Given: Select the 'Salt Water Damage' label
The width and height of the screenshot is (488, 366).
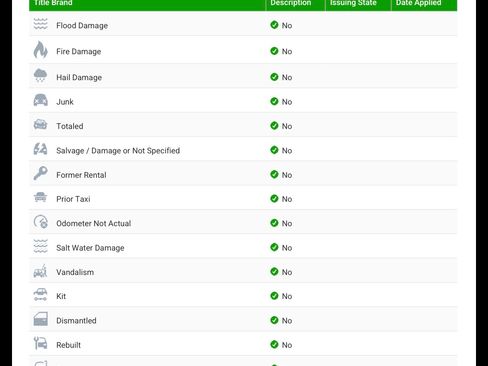Looking at the screenshot, I should click(90, 248).
